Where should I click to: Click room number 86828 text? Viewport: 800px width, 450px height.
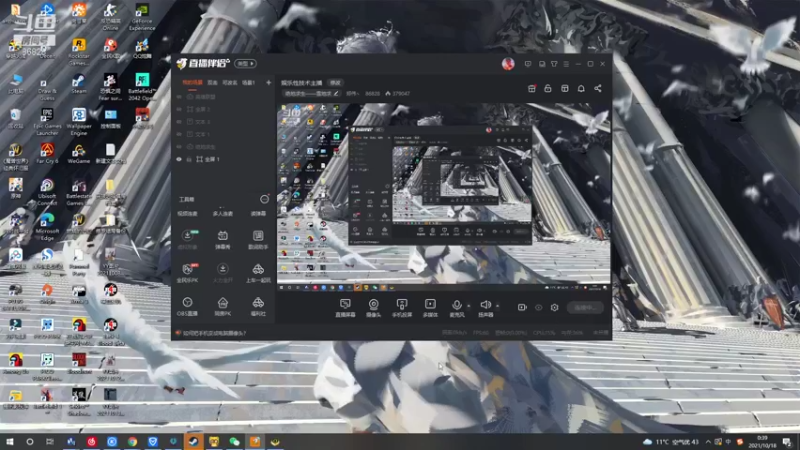(372, 94)
